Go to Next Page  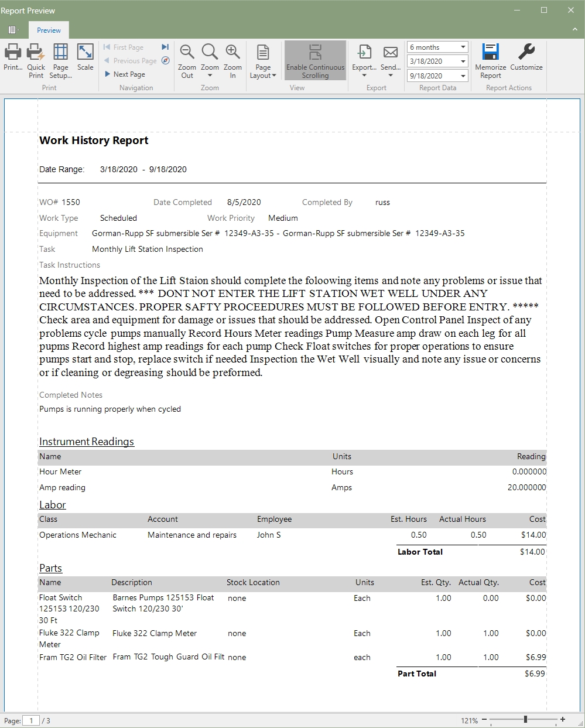[x=125, y=74]
